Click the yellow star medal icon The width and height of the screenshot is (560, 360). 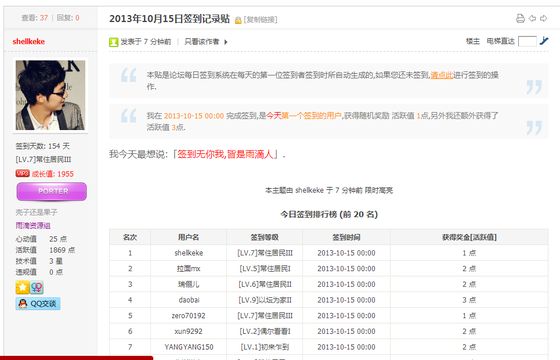pyautogui.click(x=22, y=287)
